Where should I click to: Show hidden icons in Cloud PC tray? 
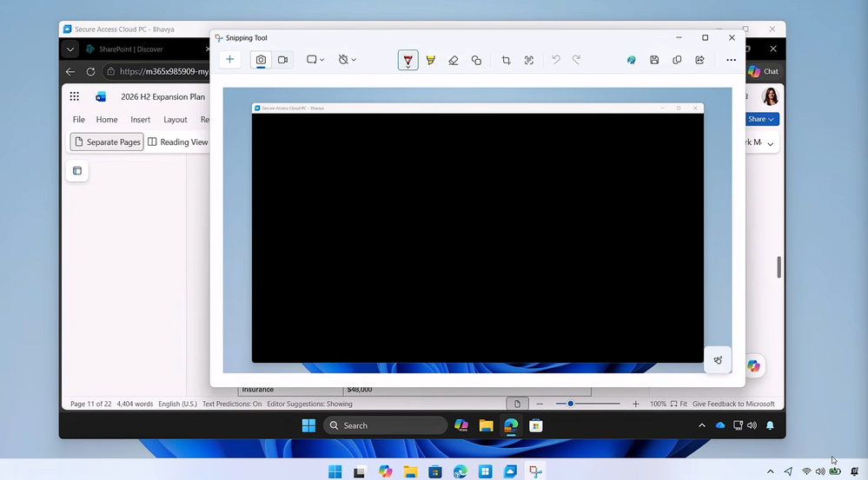702,425
